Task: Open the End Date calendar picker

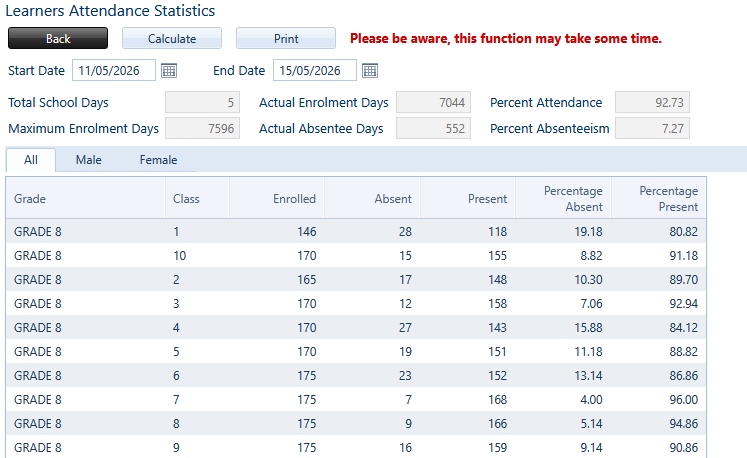Action: click(x=370, y=71)
